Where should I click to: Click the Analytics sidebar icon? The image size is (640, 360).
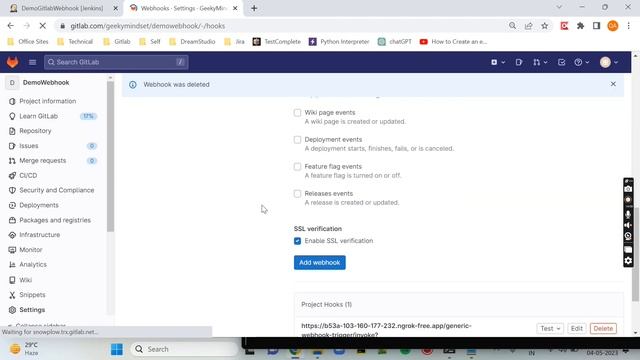[12, 265]
